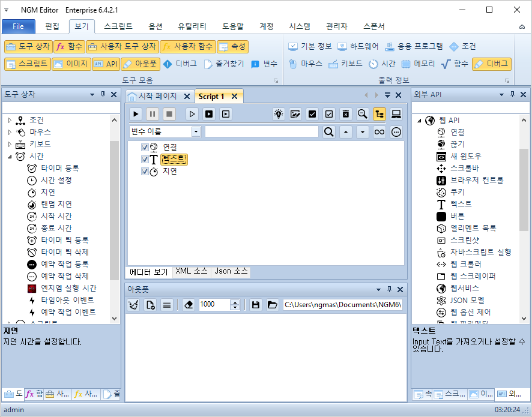The width and height of the screenshot is (532, 417).
Task: Toggle 디버그 in 출력 정보 group
Action: point(492,64)
